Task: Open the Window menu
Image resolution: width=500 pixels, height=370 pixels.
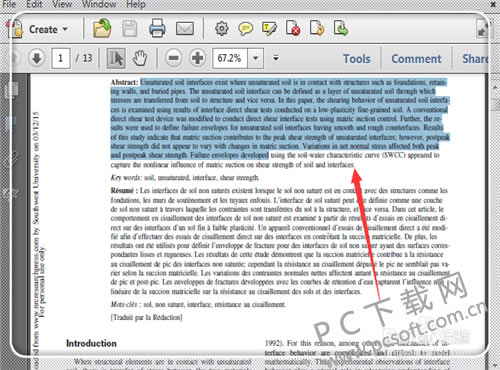Action: (99, 4)
